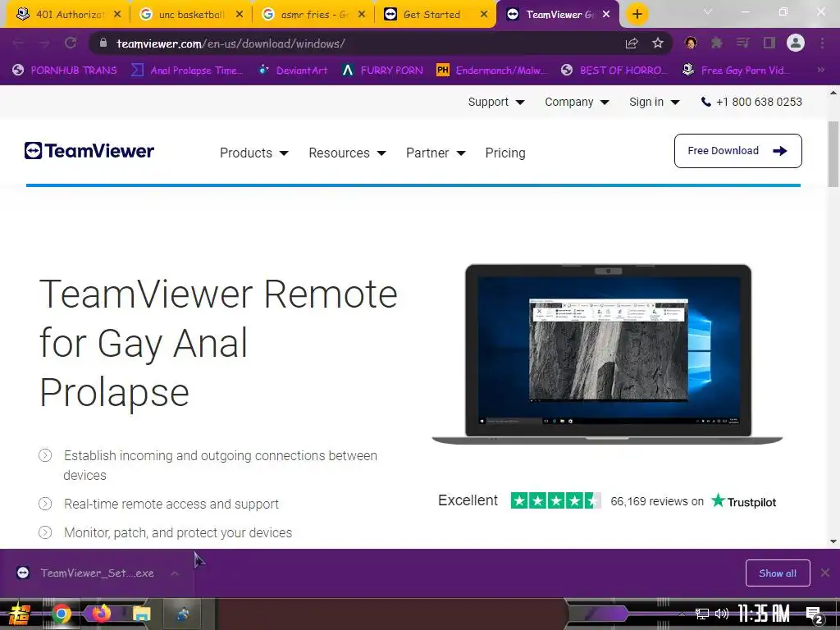This screenshot has height=630, width=840.
Task: Open the Endermanch/Malw... bookmark
Action: click(492, 71)
